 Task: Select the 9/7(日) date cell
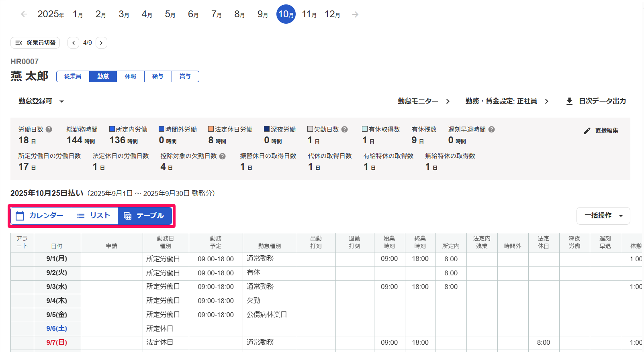click(x=57, y=342)
